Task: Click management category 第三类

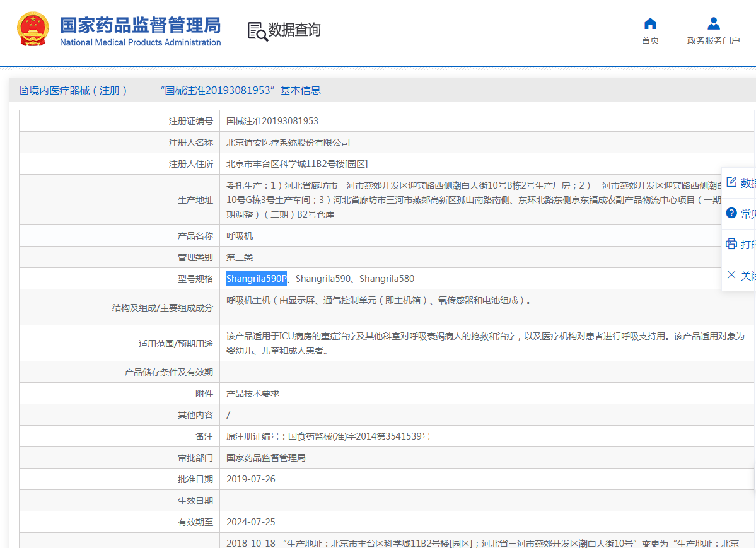Action: coord(240,257)
